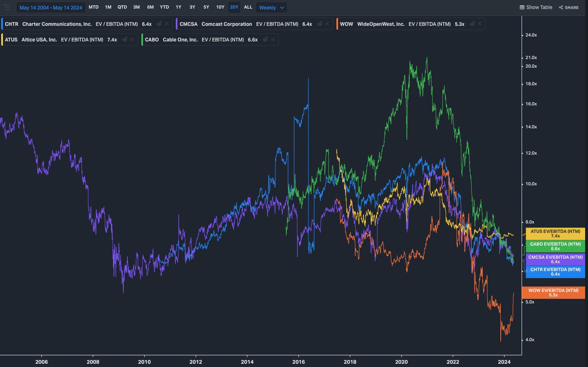The image size is (588, 367).
Task: Select the 20Y time range
Action: click(x=234, y=7)
